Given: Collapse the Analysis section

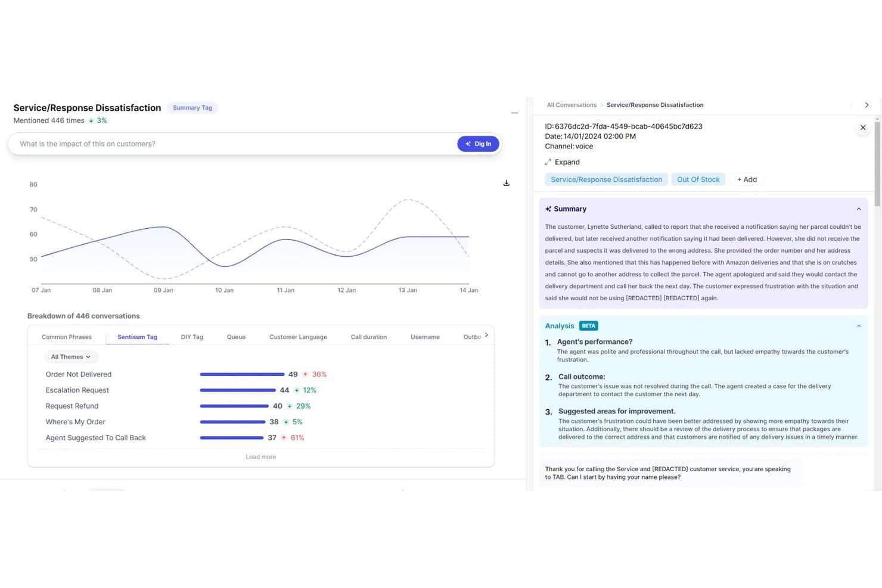Looking at the screenshot, I should tap(858, 326).
